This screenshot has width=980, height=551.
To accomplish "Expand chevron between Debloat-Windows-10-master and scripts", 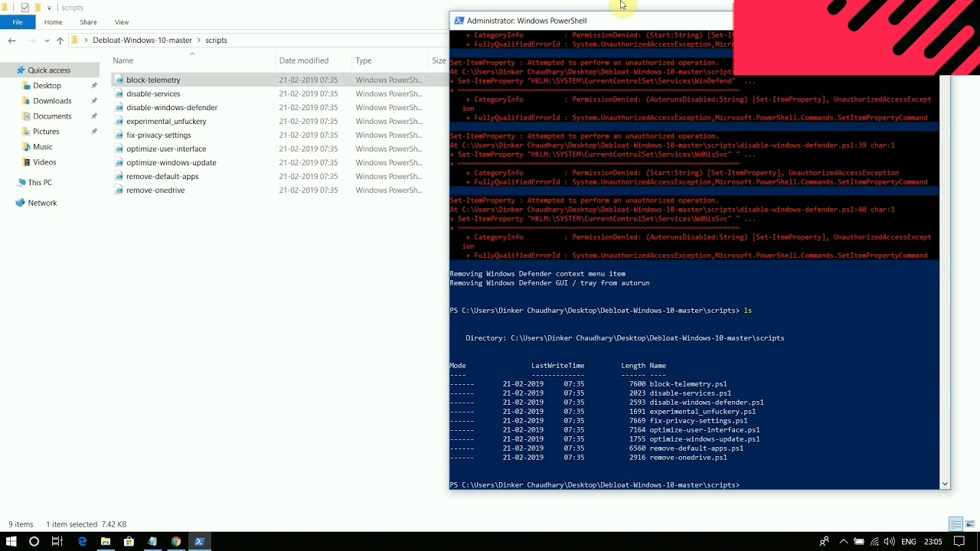I will coord(198,41).
